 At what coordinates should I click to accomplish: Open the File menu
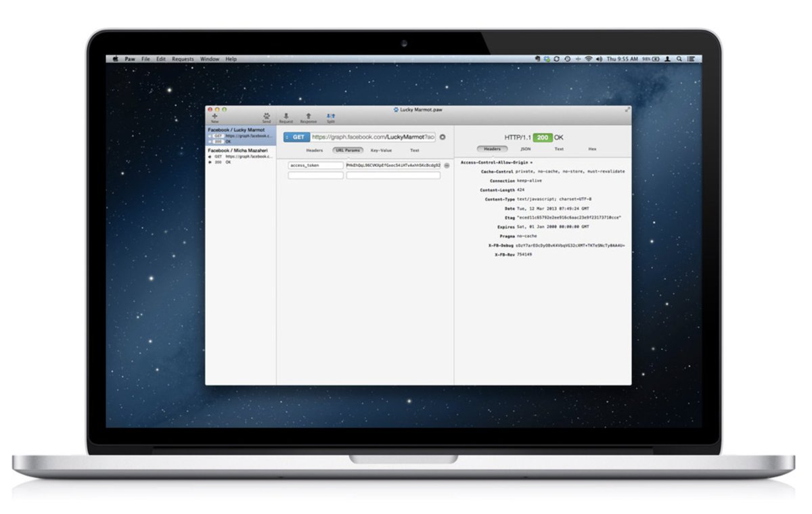tap(146, 59)
